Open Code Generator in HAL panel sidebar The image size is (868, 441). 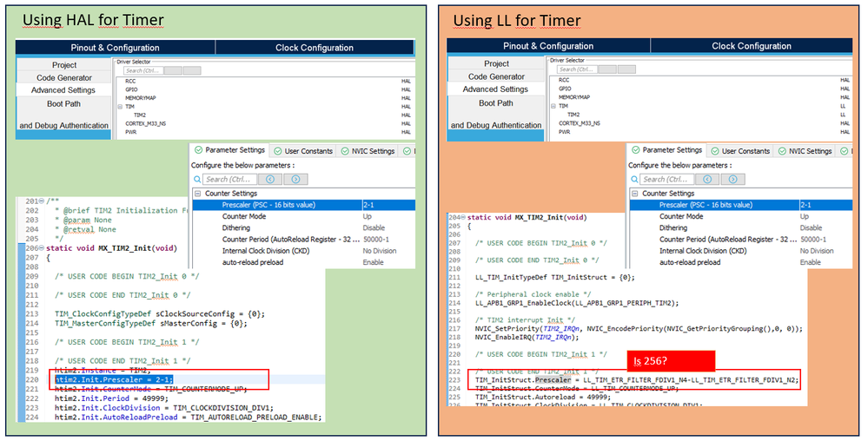63,78
